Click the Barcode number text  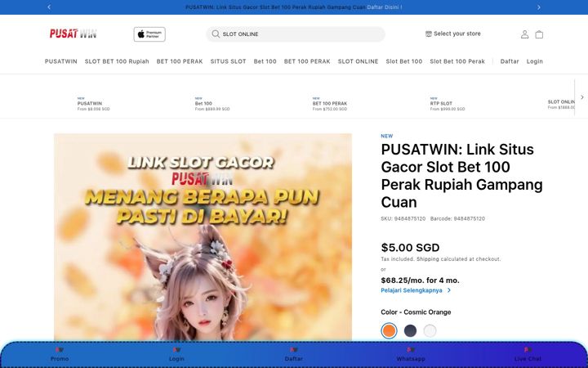tap(457, 218)
